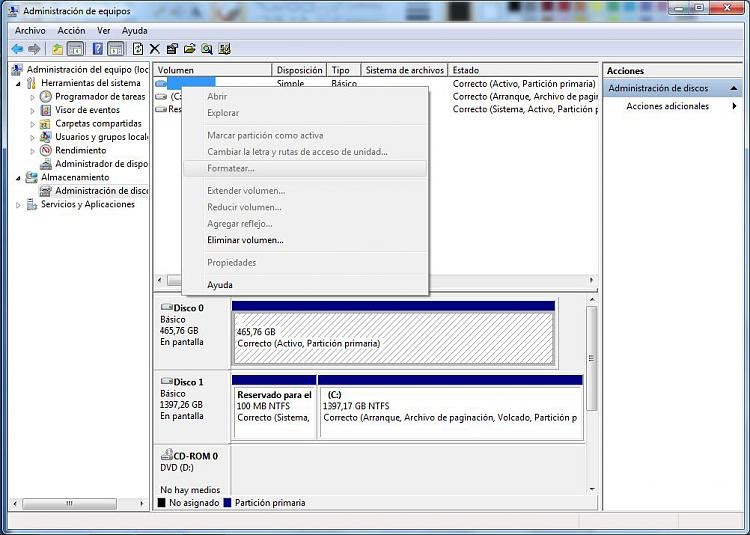Collapse the Almacenamiento node
The image size is (750, 535).
(18, 178)
